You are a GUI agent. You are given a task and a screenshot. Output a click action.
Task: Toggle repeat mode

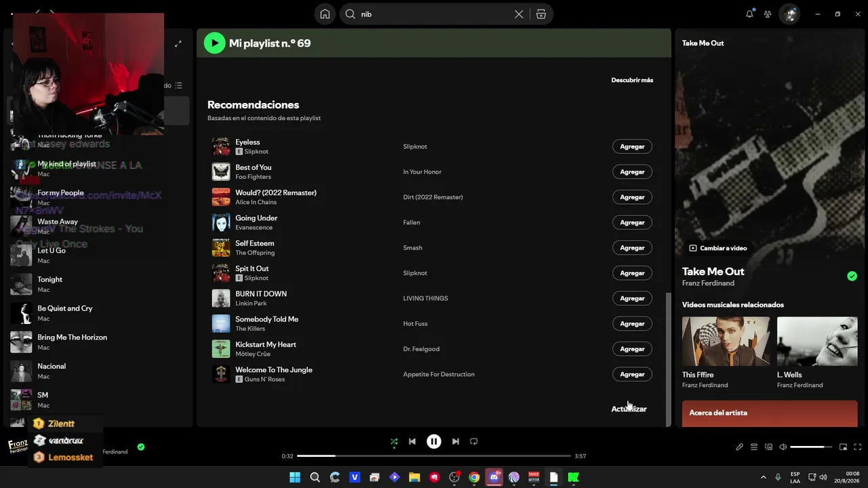click(474, 441)
